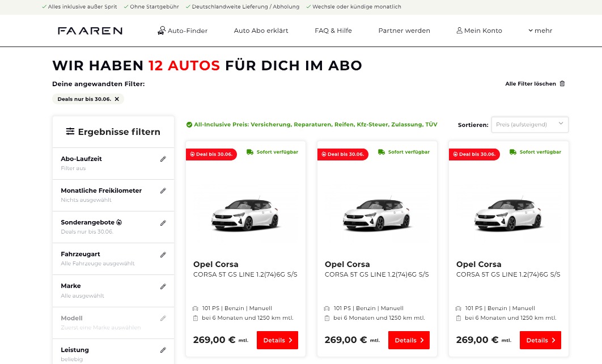This screenshot has width=602, height=364.
Task: Click 'Ohne Startgebühr' banner text
Action: (154, 7)
